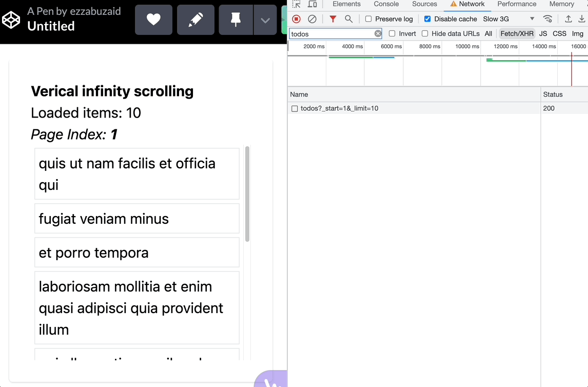Image resolution: width=588 pixels, height=387 pixels.
Task: Open the Slow 3G throttling dropdown
Action: pyautogui.click(x=508, y=19)
